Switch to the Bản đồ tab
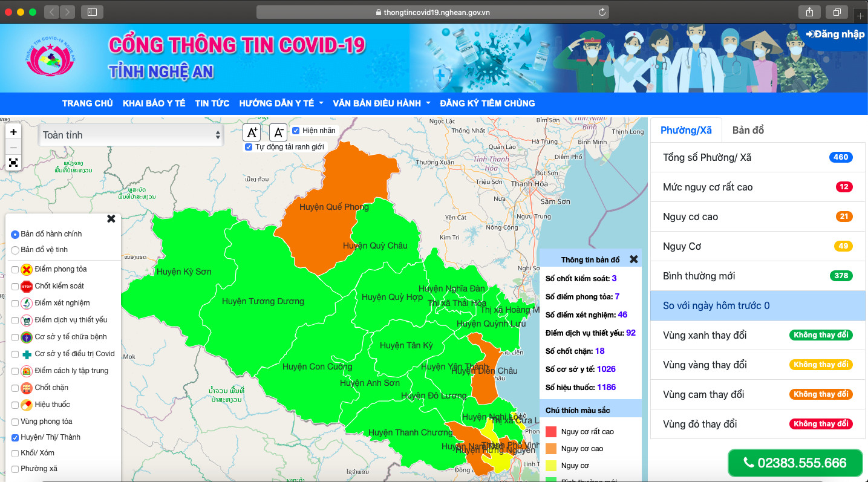 (x=748, y=131)
